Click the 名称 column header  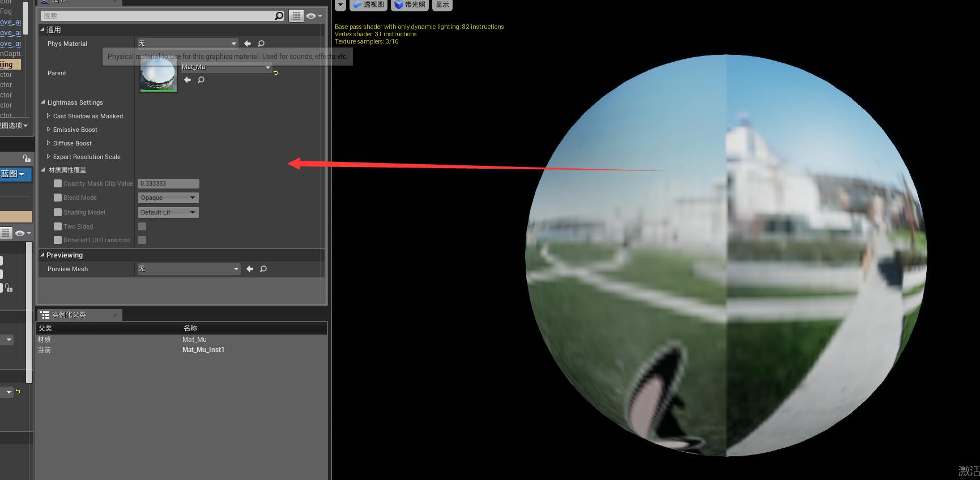pos(254,328)
